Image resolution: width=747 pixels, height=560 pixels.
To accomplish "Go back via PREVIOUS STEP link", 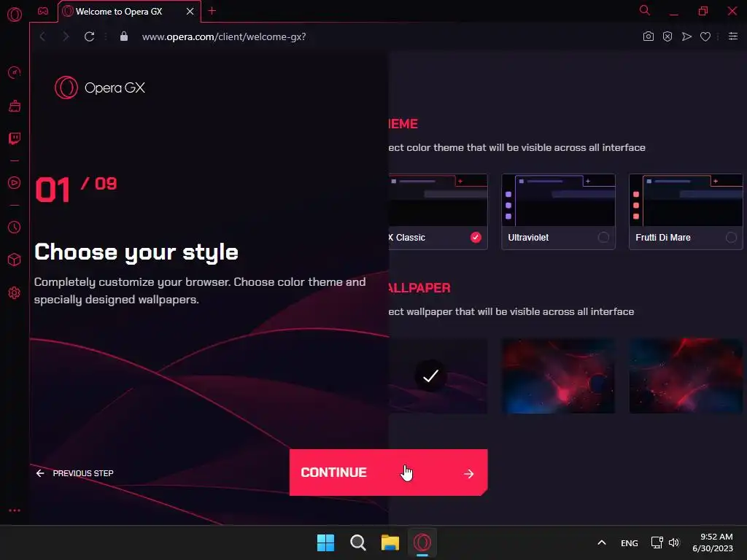I will pyautogui.click(x=75, y=473).
